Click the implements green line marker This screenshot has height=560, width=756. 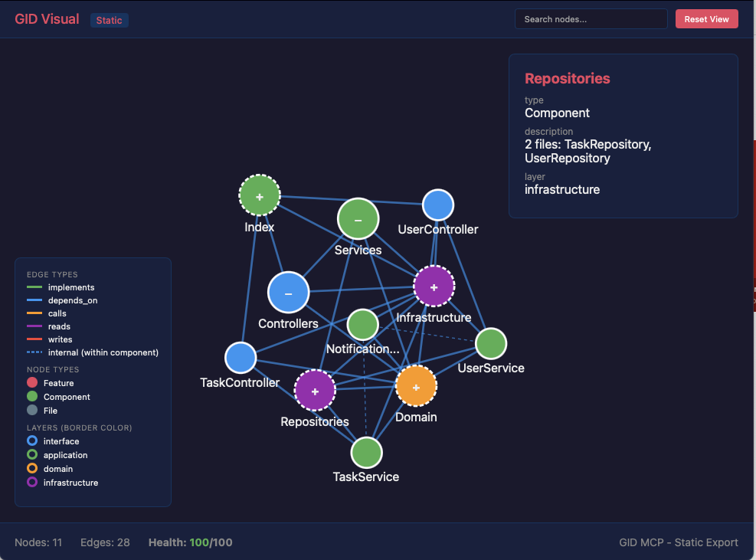[x=34, y=287]
